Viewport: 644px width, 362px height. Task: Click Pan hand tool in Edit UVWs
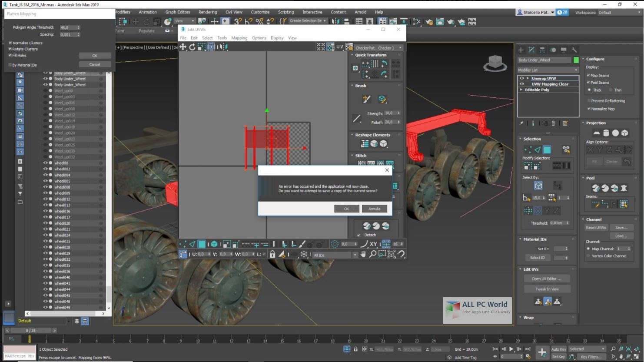click(363, 254)
